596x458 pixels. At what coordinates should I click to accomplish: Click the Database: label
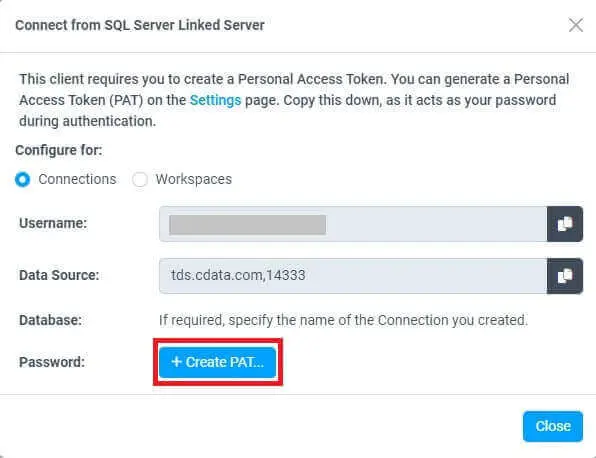pos(51,320)
